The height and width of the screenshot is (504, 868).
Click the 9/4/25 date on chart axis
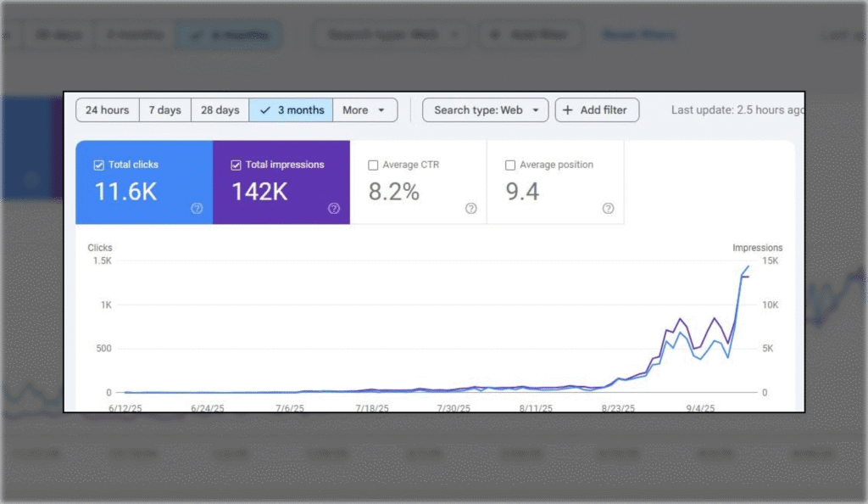[x=700, y=408]
